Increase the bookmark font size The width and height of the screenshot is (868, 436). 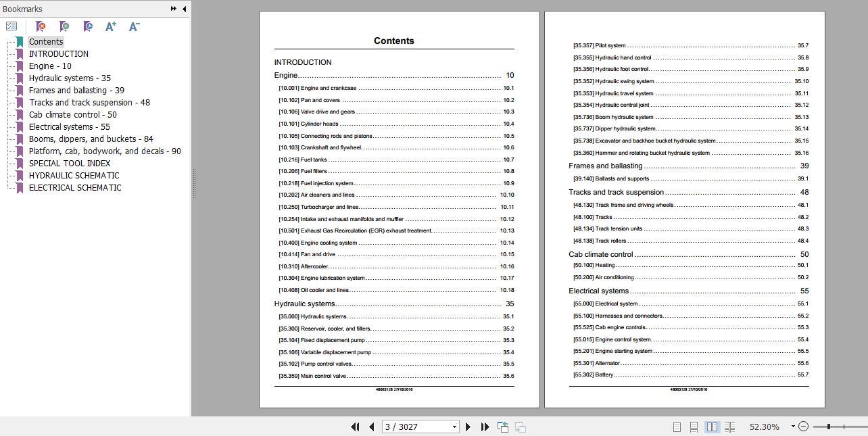pos(111,26)
